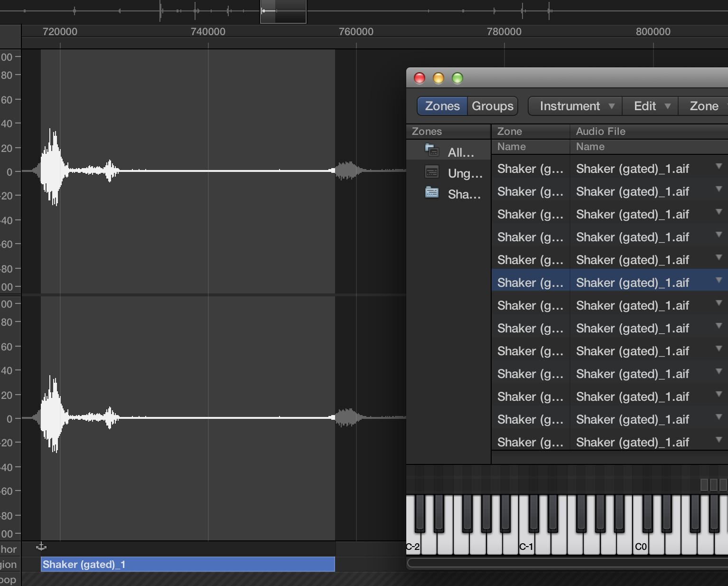Open the Edit menu

coord(651,106)
